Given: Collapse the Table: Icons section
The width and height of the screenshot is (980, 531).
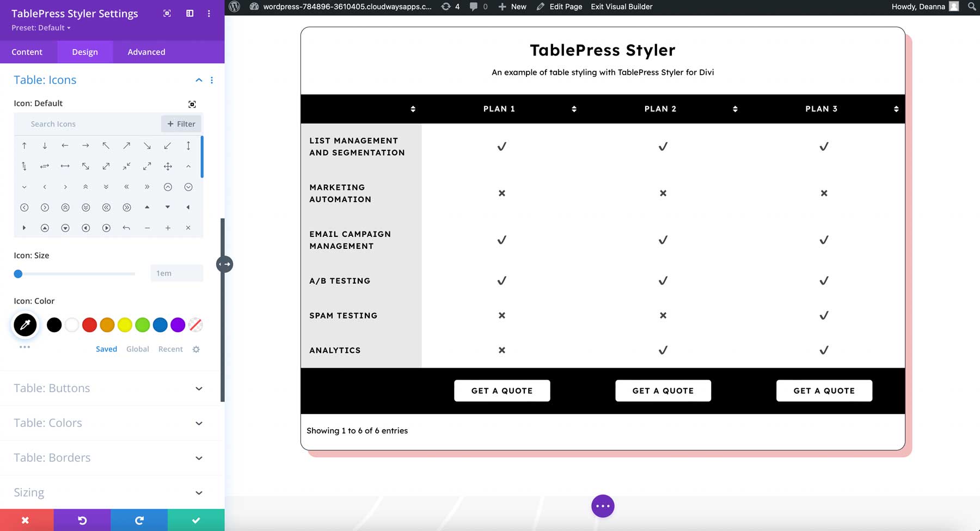Looking at the screenshot, I should point(199,80).
